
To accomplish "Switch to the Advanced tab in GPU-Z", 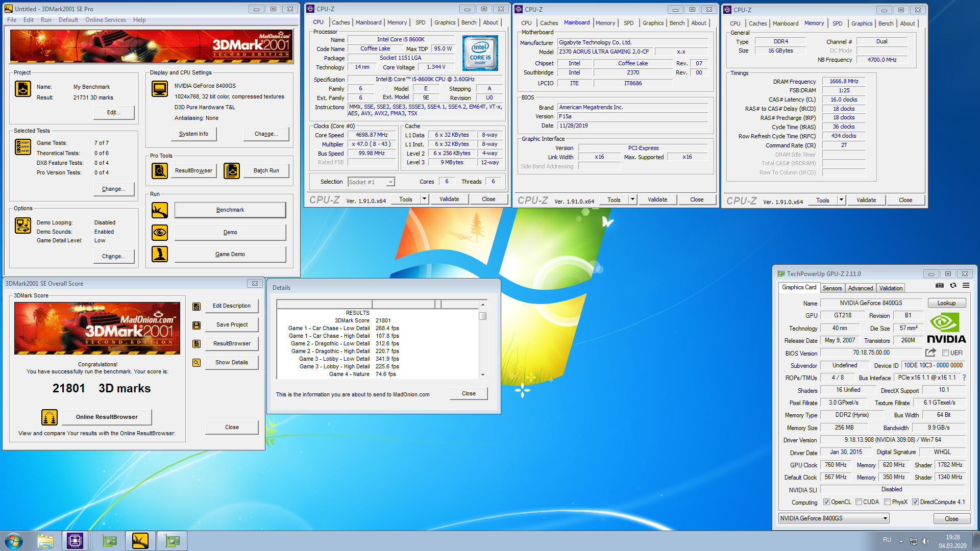I will (x=861, y=288).
